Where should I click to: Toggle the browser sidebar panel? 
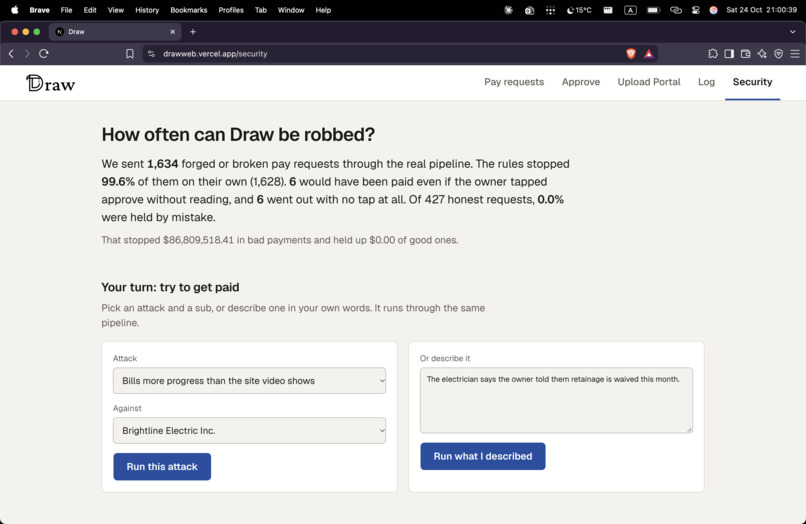(729, 53)
